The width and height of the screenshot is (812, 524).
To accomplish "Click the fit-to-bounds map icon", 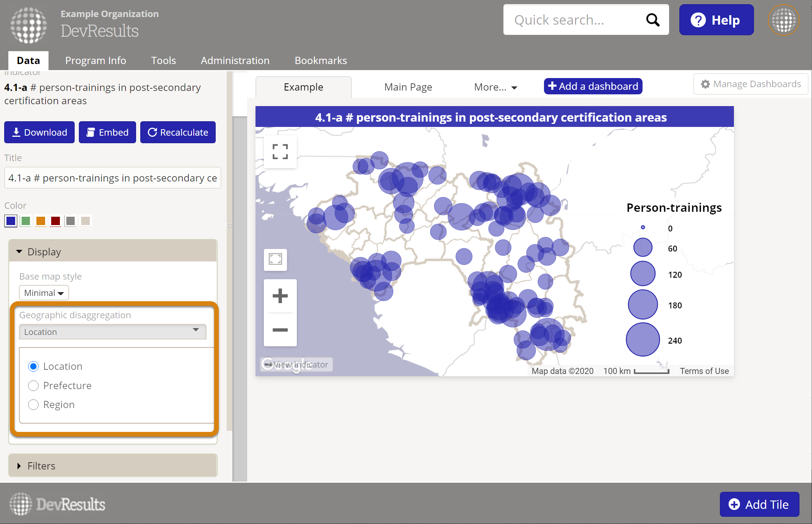I will pyautogui.click(x=275, y=260).
